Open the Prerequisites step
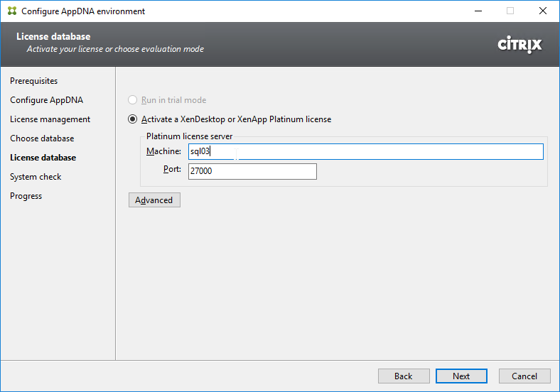560x392 pixels. click(x=33, y=81)
